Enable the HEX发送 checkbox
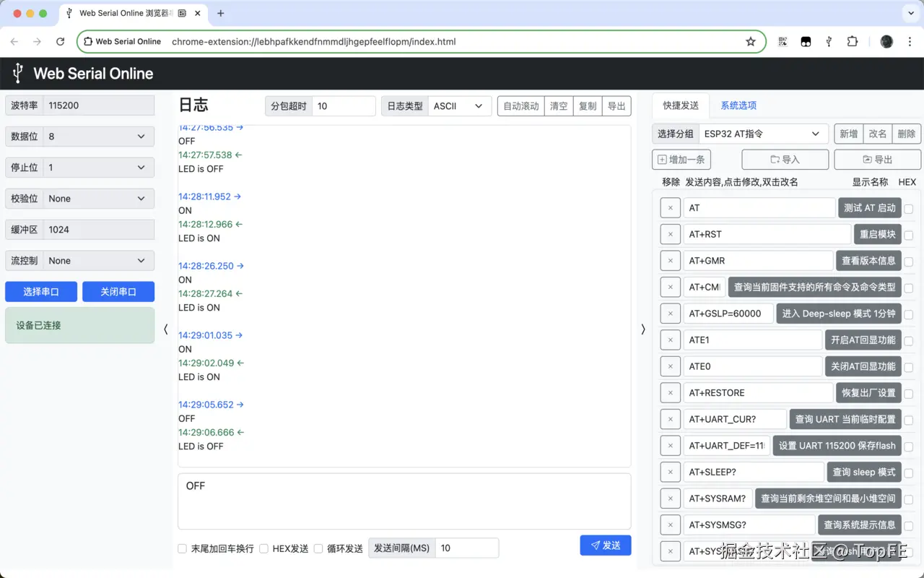924x578 pixels. pyautogui.click(x=263, y=548)
